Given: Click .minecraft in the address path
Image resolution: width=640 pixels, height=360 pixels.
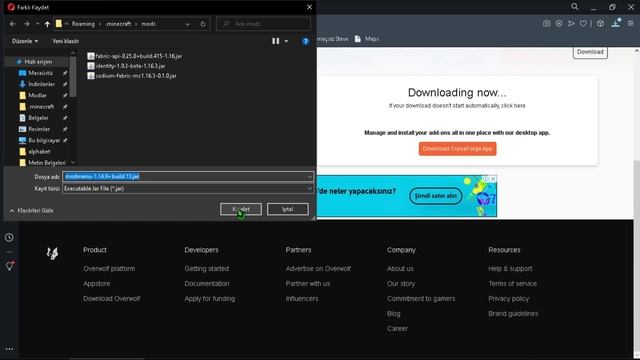Looking at the screenshot, I should (118, 24).
